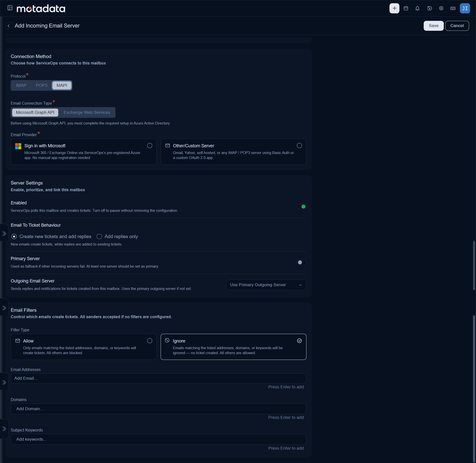This screenshot has width=476, height=463.
Task: Save the incoming email server
Action: 433,26
